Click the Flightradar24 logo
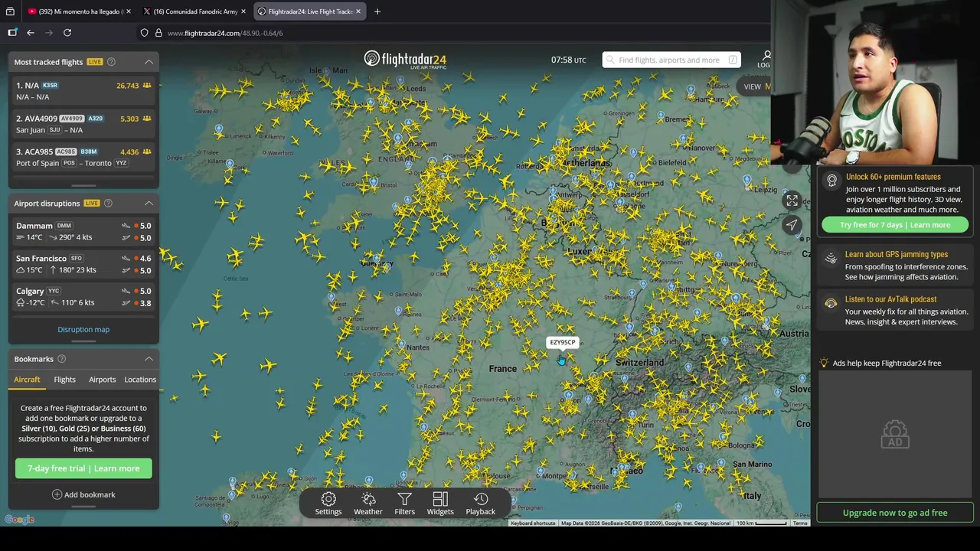Viewport: 980px width, 551px height. click(405, 60)
